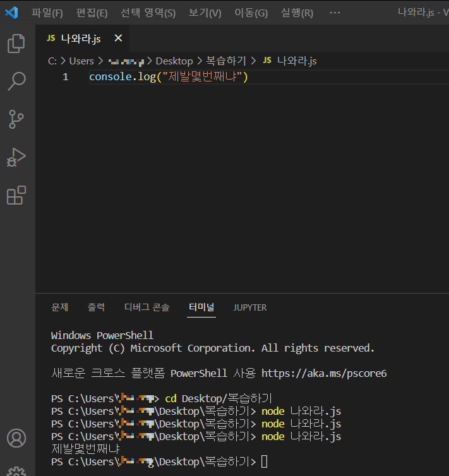Open the Run and Debug view
Screen dimensions: 449x476
(16, 157)
